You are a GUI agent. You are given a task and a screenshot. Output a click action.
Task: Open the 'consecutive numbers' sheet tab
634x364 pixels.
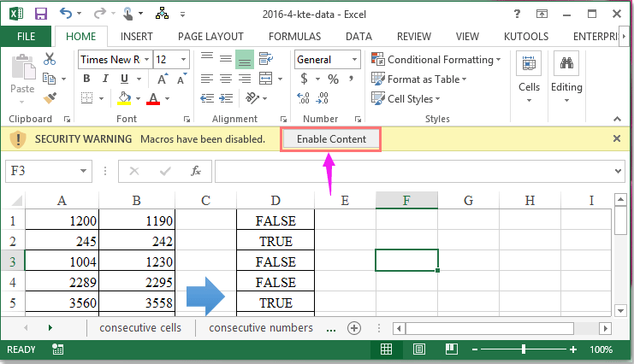261,327
